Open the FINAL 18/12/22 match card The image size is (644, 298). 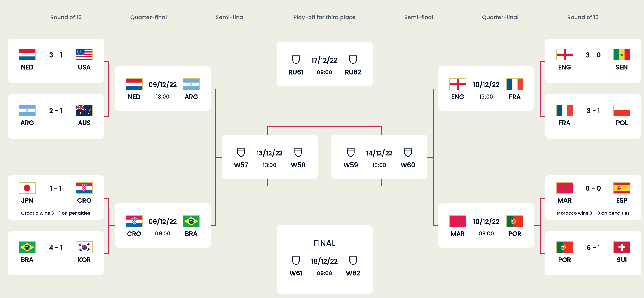pyautogui.click(x=325, y=260)
